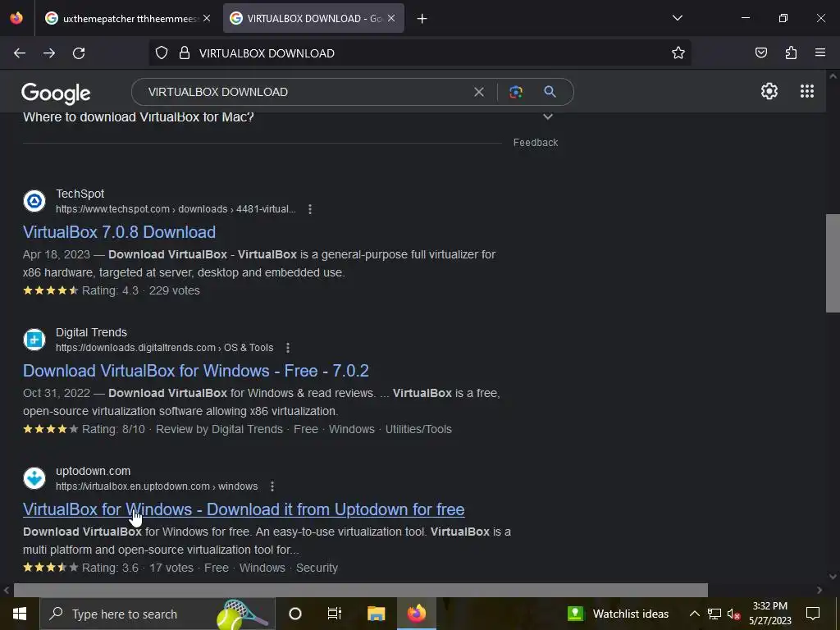Go back with the browser back arrow
This screenshot has height=630, width=840.
coord(20,53)
